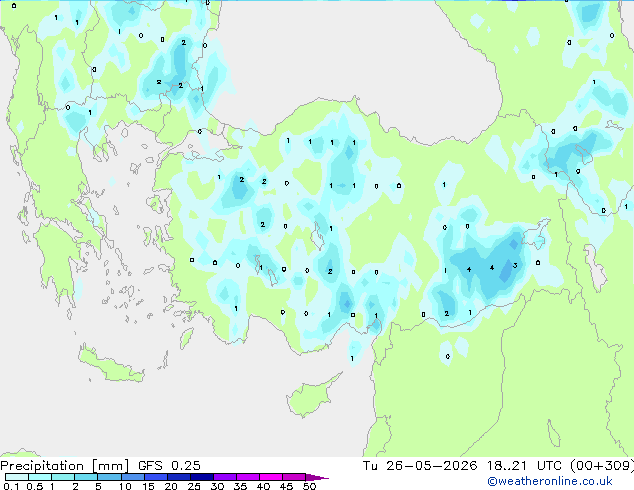Select the 5–10 mm legend color box
Screen dimensions: 634x490
pyautogui.click(x=109, y=477)
